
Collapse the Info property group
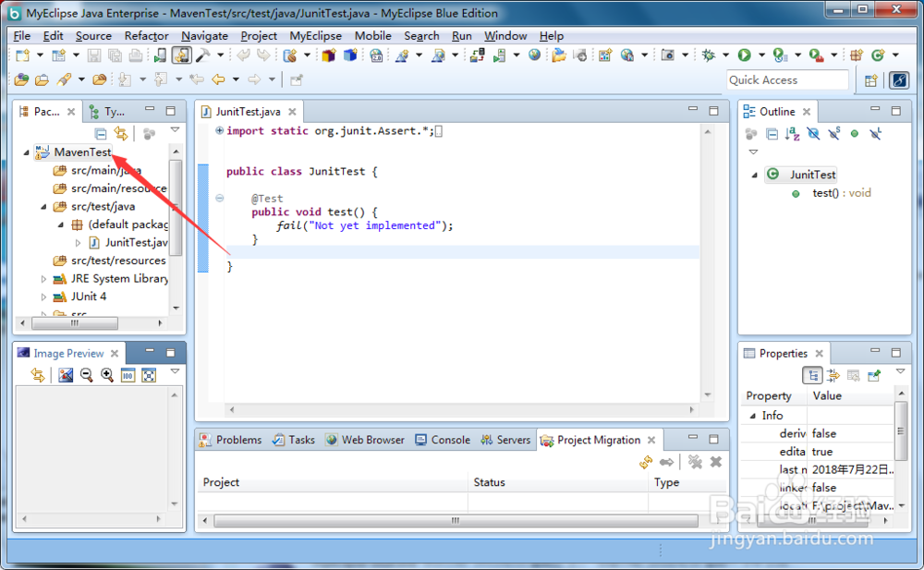[x=752, y=416]
